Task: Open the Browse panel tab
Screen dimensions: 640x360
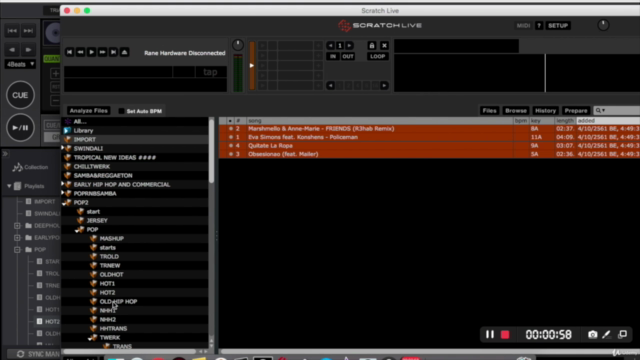Action: [516, 111]
